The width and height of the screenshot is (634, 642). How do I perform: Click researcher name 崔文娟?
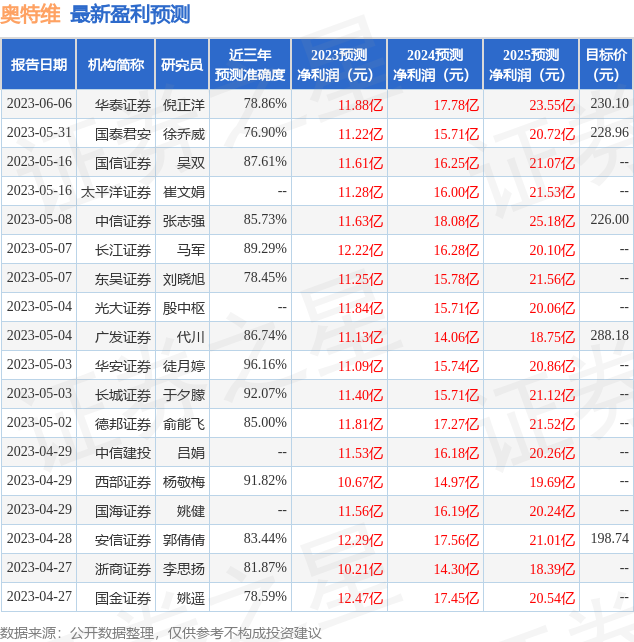(184, 192)
